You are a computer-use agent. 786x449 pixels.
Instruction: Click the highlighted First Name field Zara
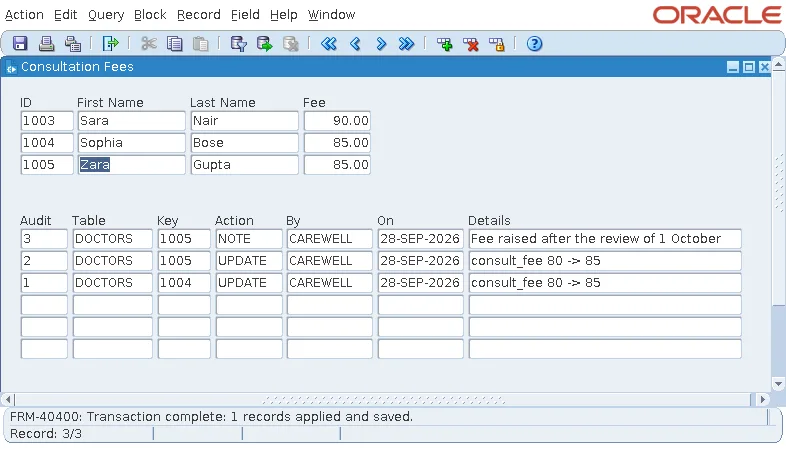131,165
